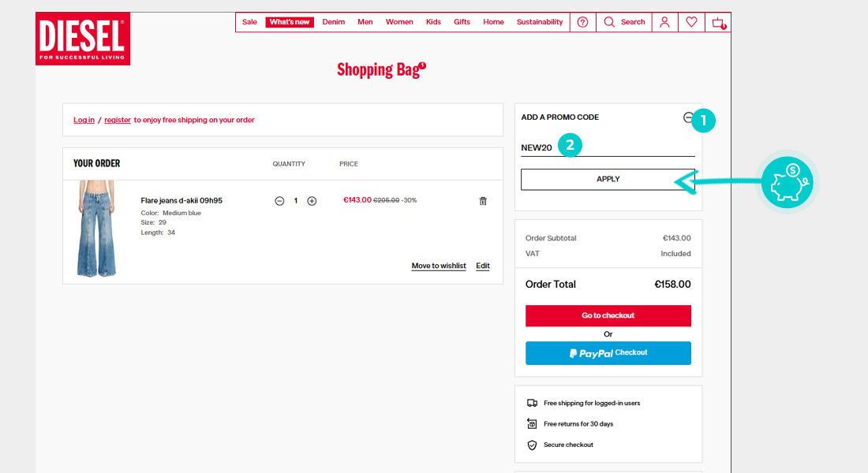Delete the Flare jeans with trash icon

point(483,201)
